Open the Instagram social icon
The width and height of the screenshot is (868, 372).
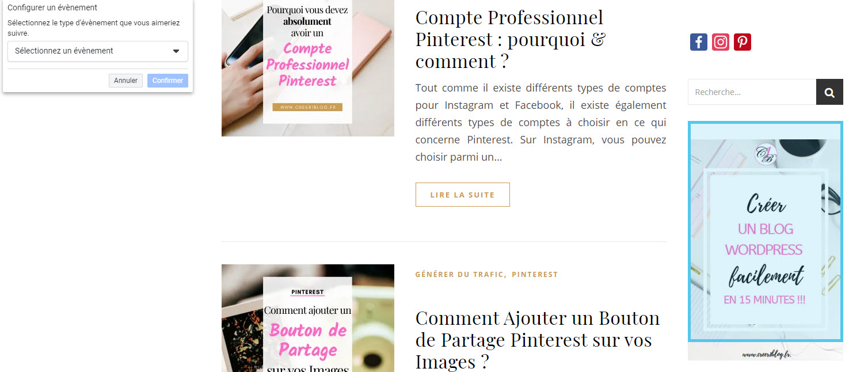pyautogui.click(x=721, y=42)
